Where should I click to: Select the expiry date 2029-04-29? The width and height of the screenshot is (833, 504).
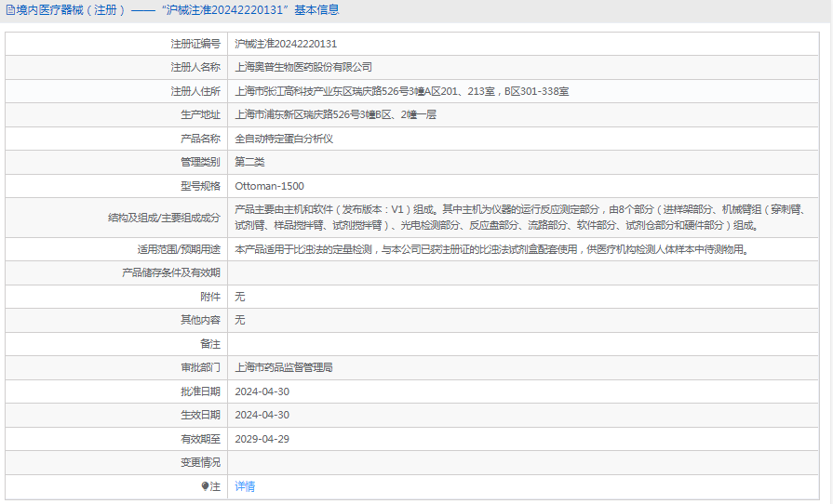pyautogui.click(x=262, y=439)
